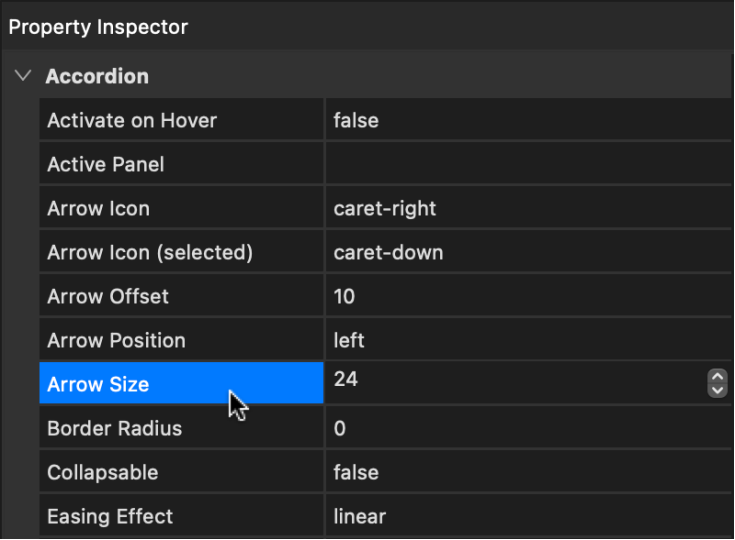The width and height of the screenshot is (735, 540).
Task: Click the Arrow Position left value
Action: coord(349,341)
